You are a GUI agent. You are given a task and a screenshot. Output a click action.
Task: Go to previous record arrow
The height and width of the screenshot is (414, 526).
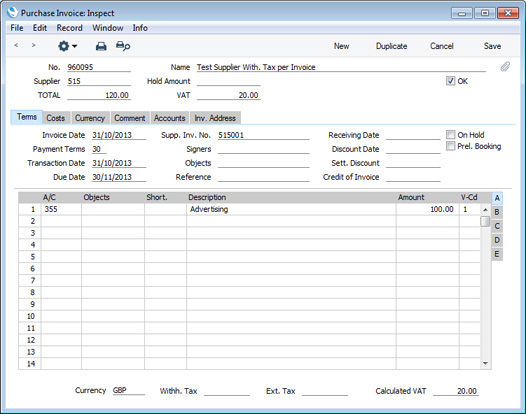(x=16, y=45)
